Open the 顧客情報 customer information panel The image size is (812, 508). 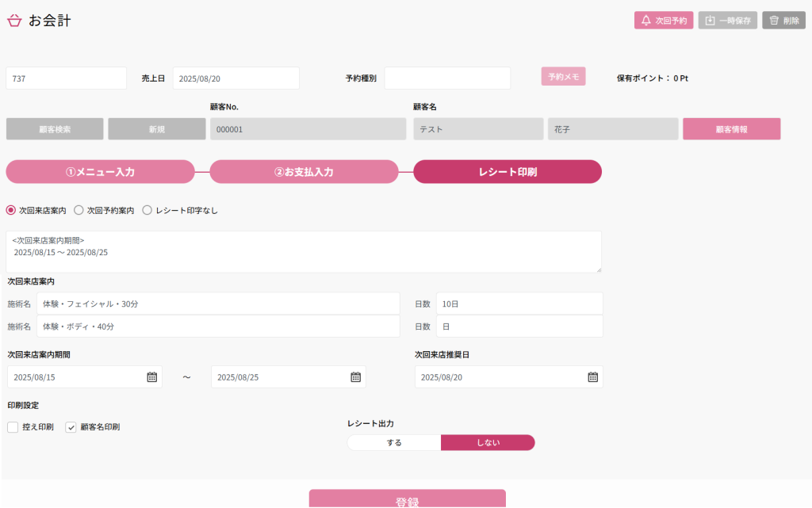pyautogui.click(x=731, y=128)
